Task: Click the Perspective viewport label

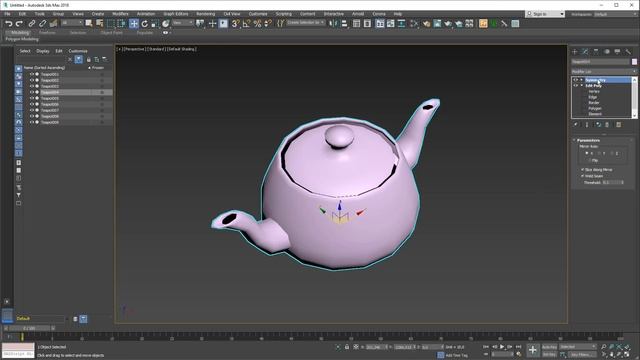Action: click(134, 49)
